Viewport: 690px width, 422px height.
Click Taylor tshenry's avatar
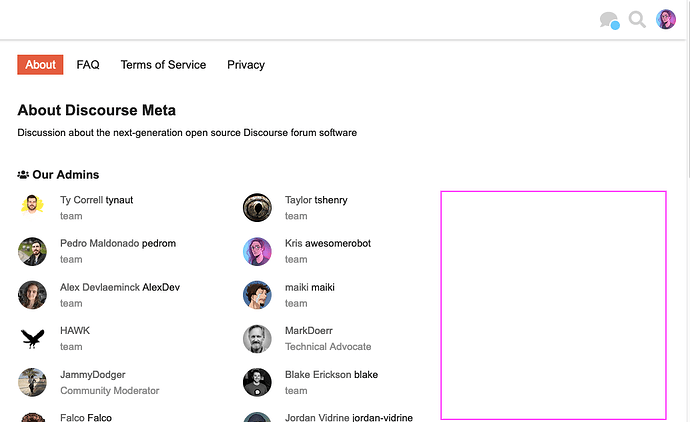257,207
